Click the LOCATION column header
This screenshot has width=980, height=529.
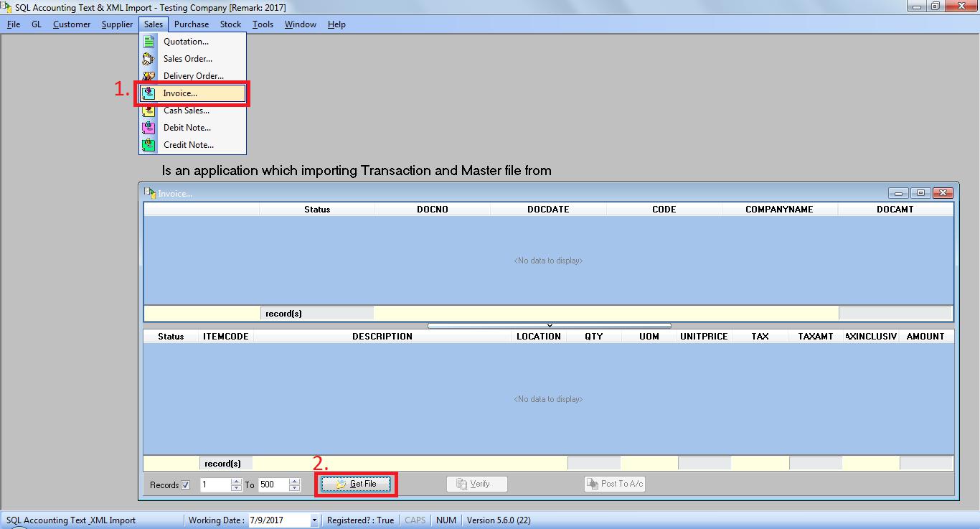tap(539, 336)
